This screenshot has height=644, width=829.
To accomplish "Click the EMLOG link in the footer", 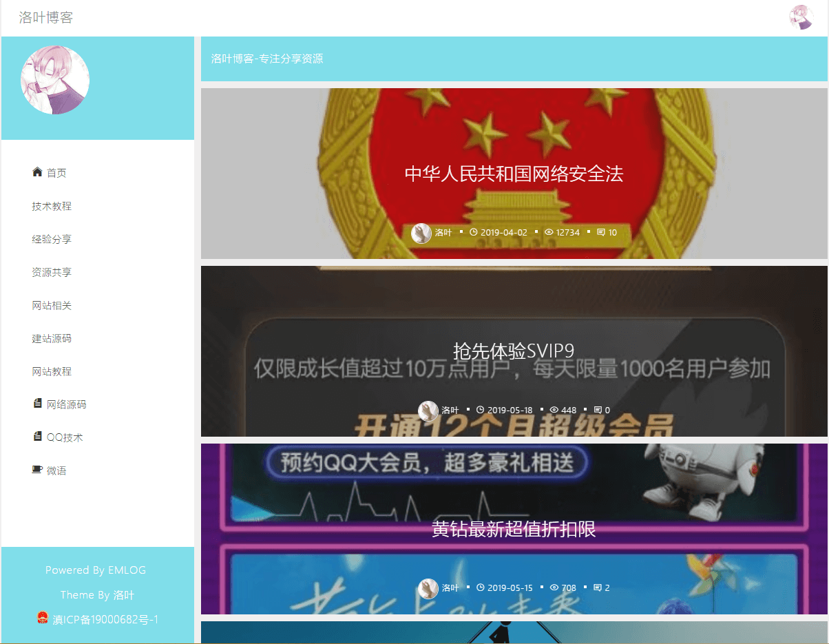I will [127, 570].
